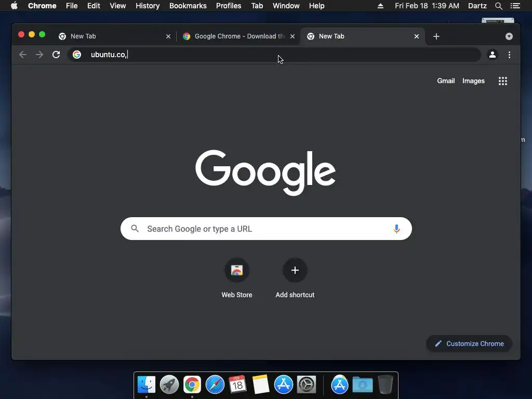Open Finder from the dock
The width and height of the screenshot is (532, 399).
pos(146,385)
